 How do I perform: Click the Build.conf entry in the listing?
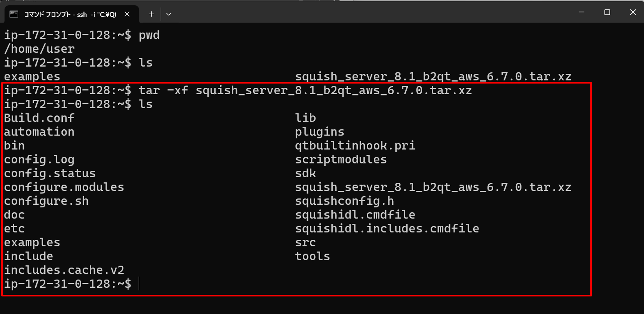pos(39,118)
